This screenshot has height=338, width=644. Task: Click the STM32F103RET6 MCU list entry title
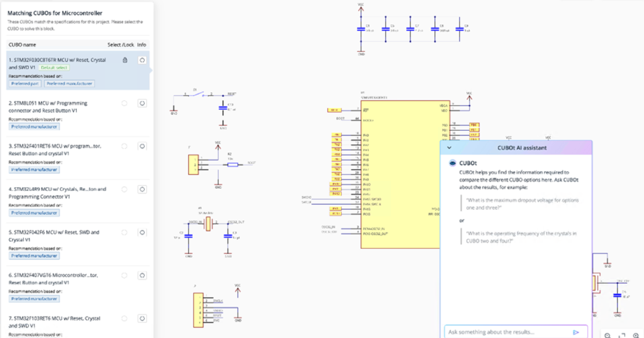[x=54, y=322]
